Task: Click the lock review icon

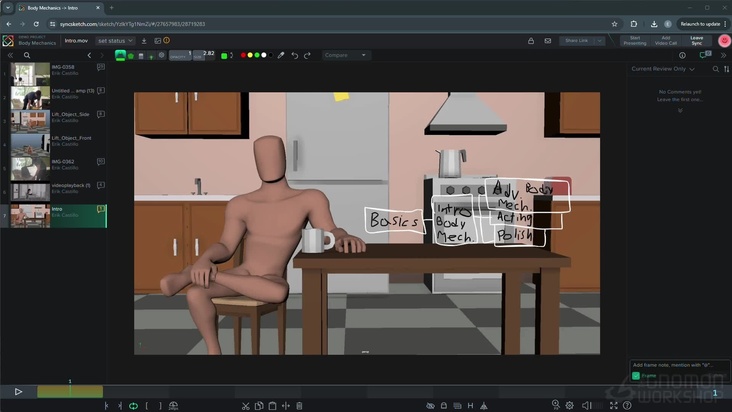Action: point(530,41)
